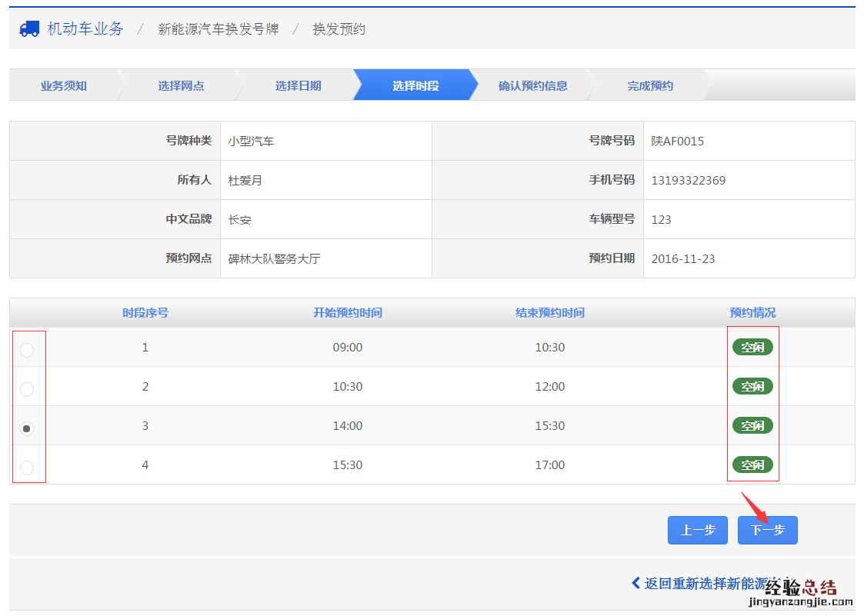Click the active 选择时段 step tab

415,85
